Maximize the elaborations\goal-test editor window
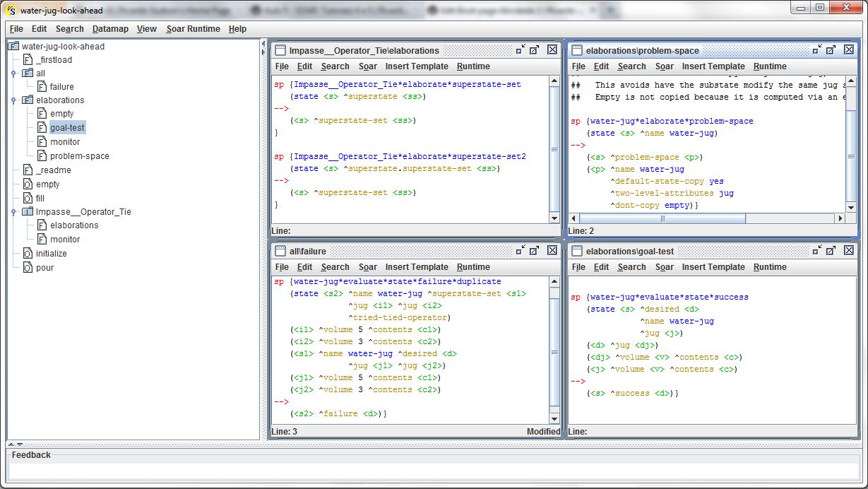Image resolution: width=868 pixels, height=489 pixels. point(831,251)
